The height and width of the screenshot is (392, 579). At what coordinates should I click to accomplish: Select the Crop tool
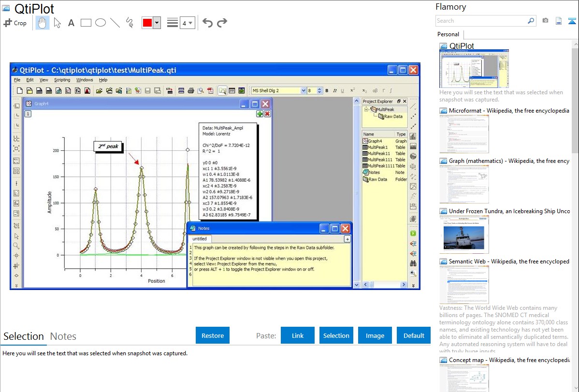[x=15, y=23]
